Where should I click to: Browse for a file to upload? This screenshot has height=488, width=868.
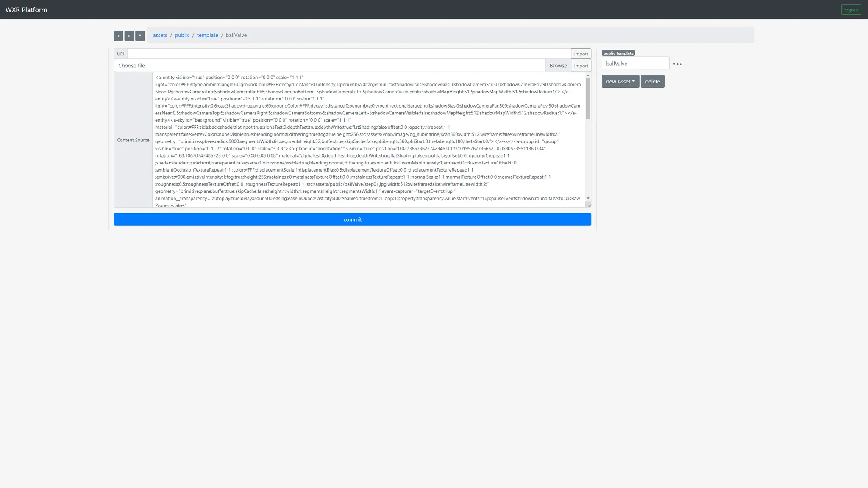click(558, 66)
